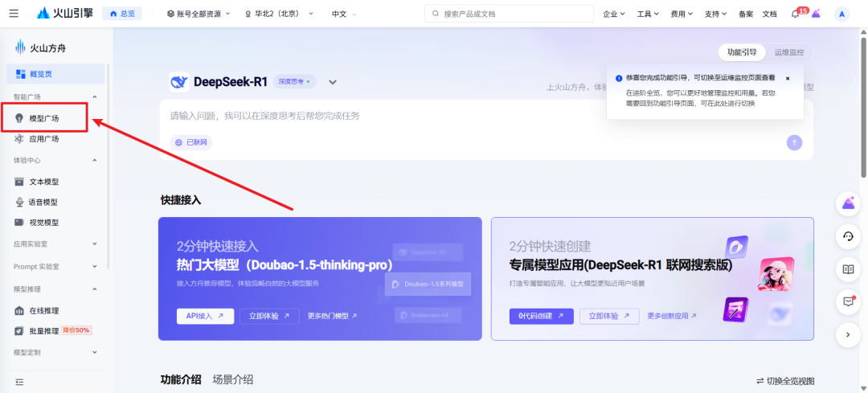
Task: Click the DeepSeek whale logo
Action: 178,82
